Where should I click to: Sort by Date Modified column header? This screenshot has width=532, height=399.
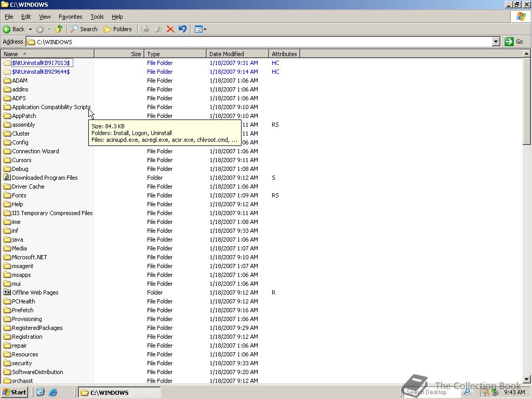coord(237,54)
